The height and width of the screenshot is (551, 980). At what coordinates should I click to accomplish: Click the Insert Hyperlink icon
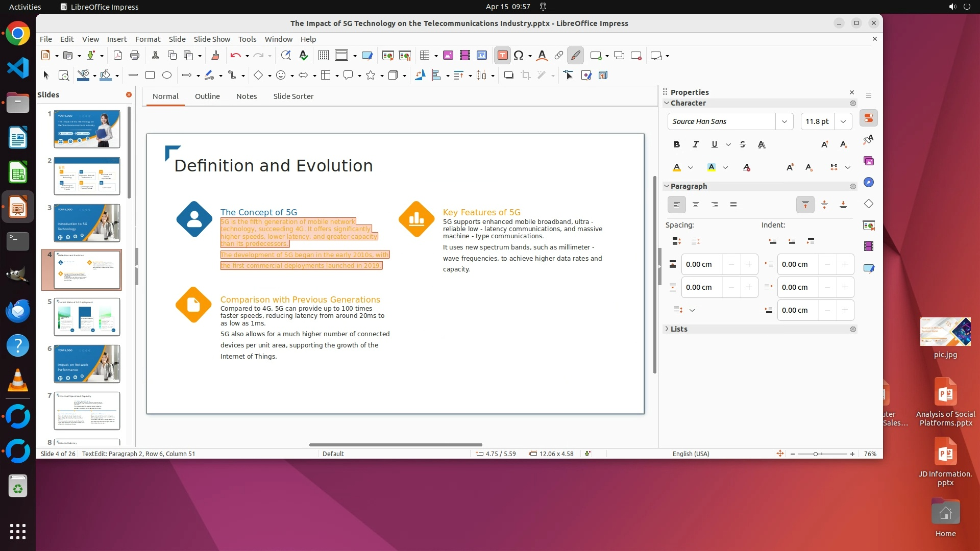click(559, 56)
